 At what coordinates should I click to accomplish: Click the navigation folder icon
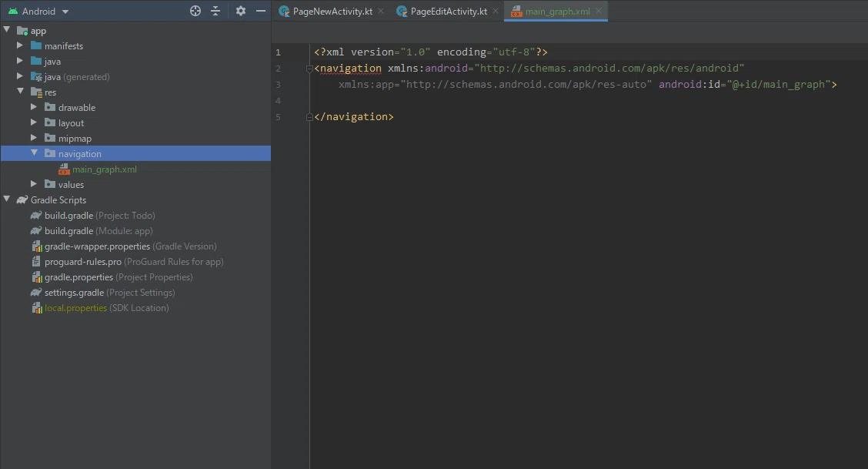50,153
